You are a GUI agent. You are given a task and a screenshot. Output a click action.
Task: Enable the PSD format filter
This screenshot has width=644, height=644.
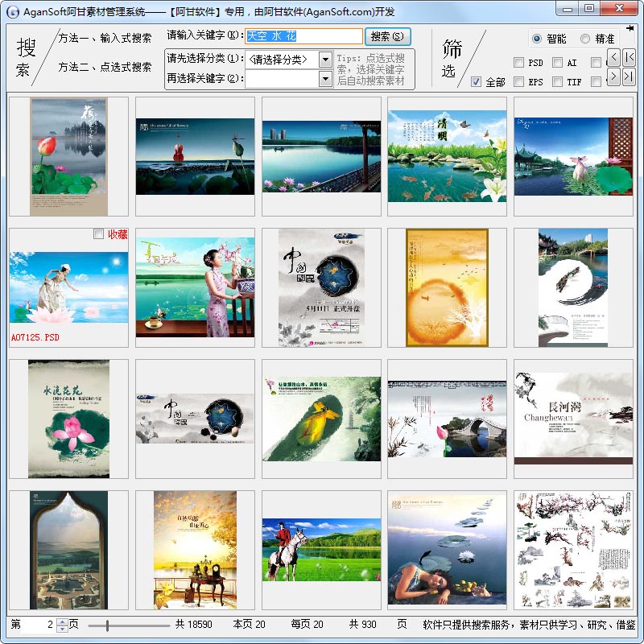519,63
